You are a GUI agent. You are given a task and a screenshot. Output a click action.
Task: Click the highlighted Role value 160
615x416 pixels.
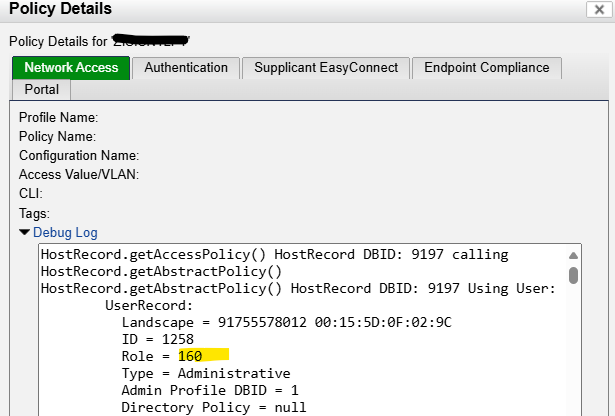(190, 355)
